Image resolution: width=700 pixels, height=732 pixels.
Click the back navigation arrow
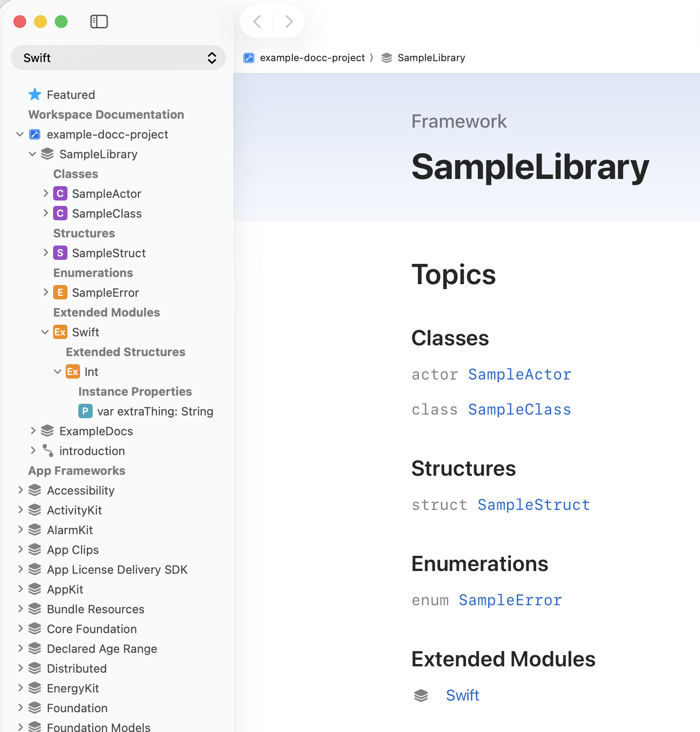click(x=257, y=22)
